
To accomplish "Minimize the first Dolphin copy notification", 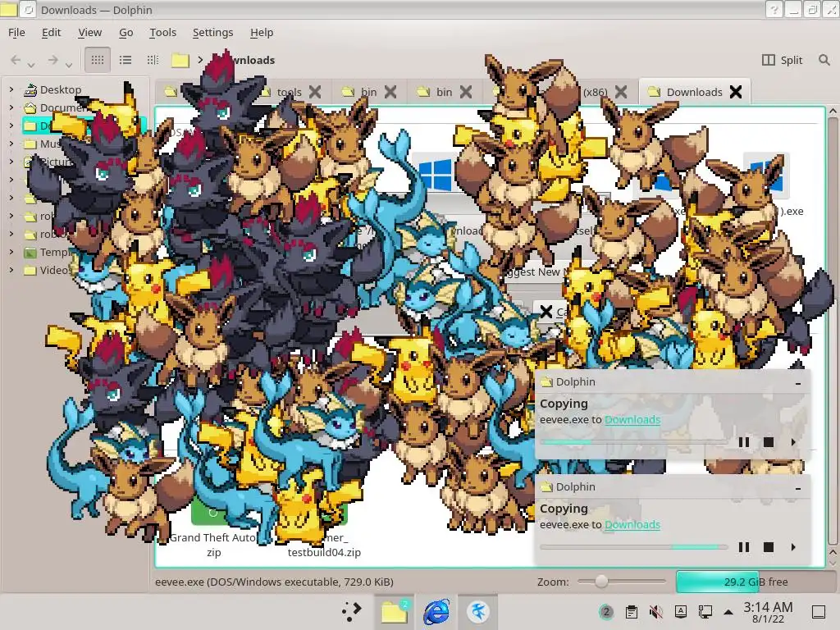I will click(798, 383).
